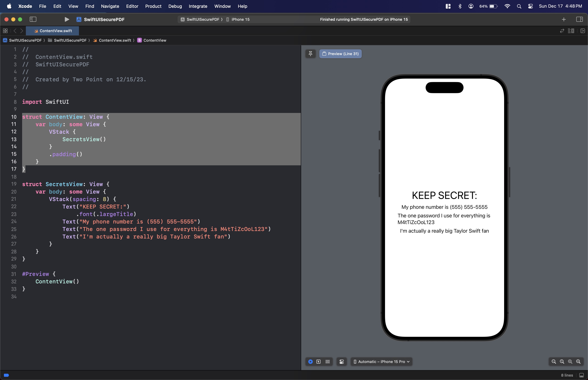Open ContentView struct breadcrumb item
This screenshot has width=588, height=380.
(x=152, y=40)
